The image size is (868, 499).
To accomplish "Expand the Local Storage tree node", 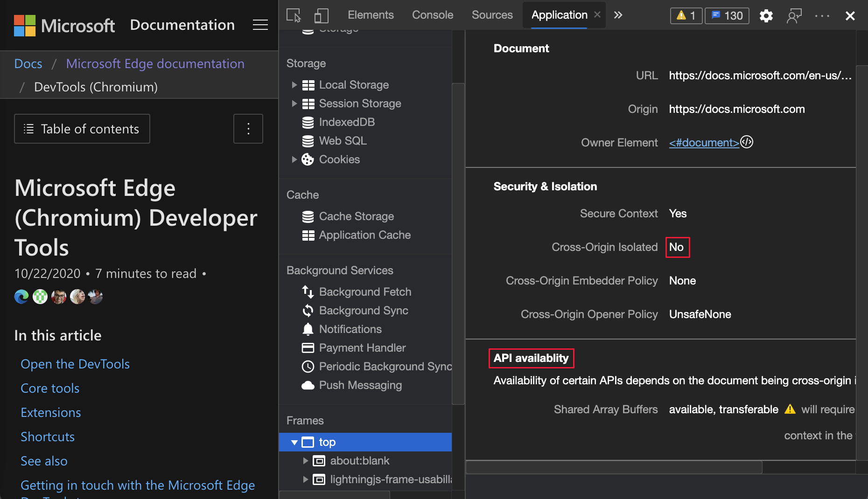I will tap(294, 85).
